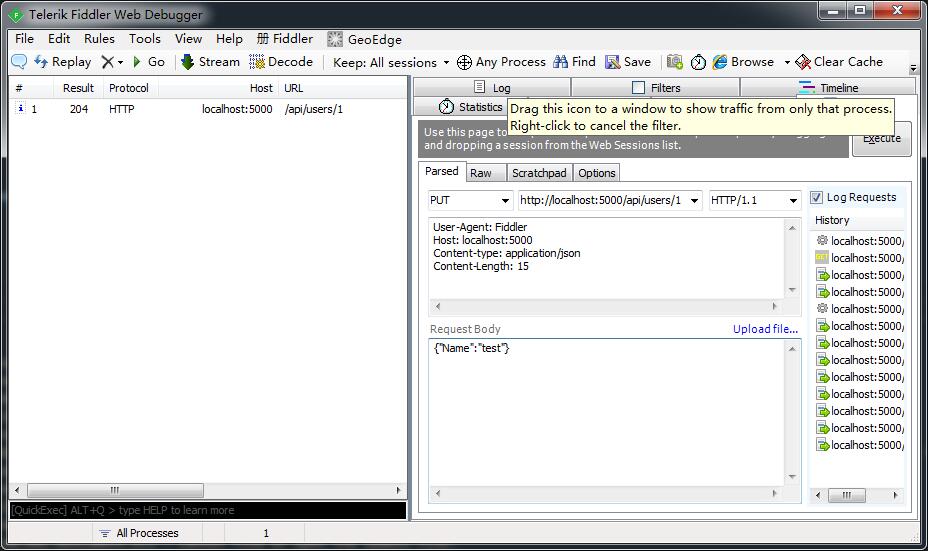Click in the request headers text box
The image size is (928, 551).
[606, 258]
